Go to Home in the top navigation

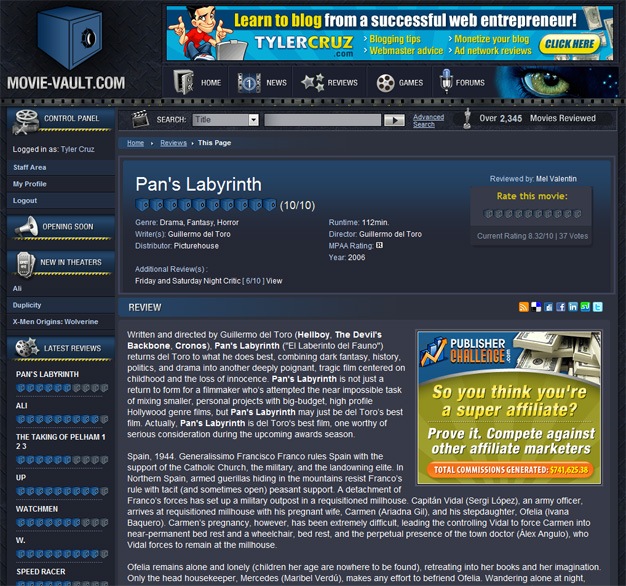pos(197,82)
